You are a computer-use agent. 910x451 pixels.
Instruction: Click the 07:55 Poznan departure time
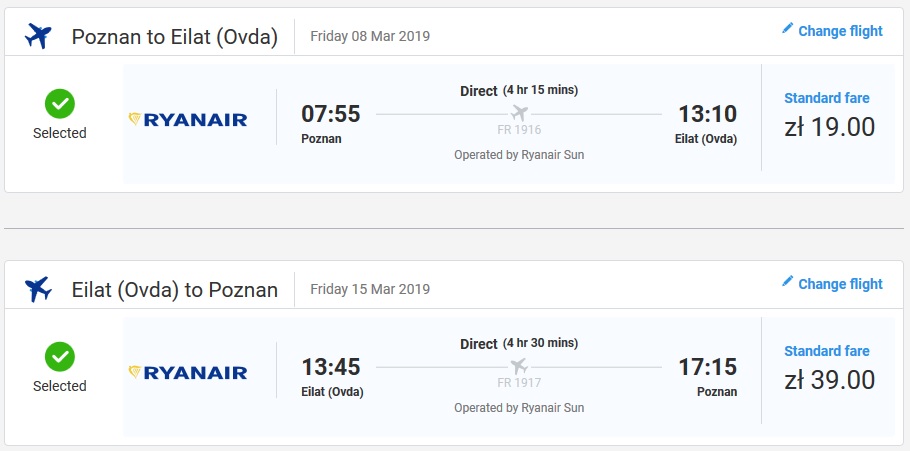(331, 114)
